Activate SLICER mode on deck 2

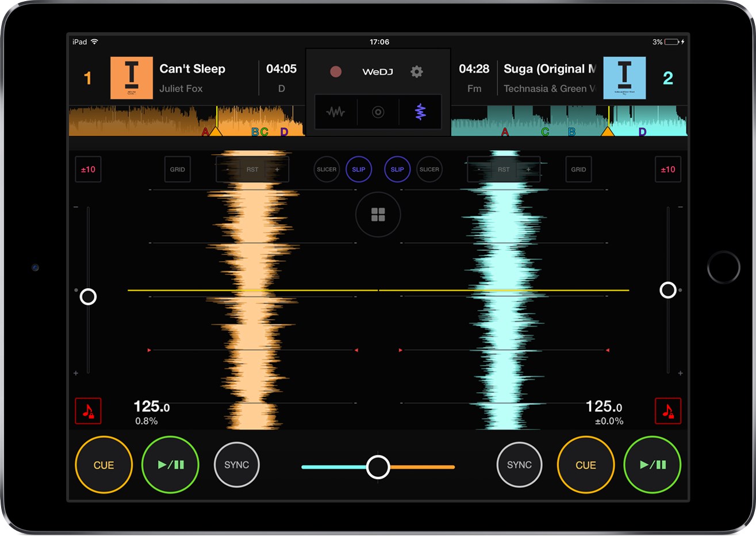[x=429, y=169]
